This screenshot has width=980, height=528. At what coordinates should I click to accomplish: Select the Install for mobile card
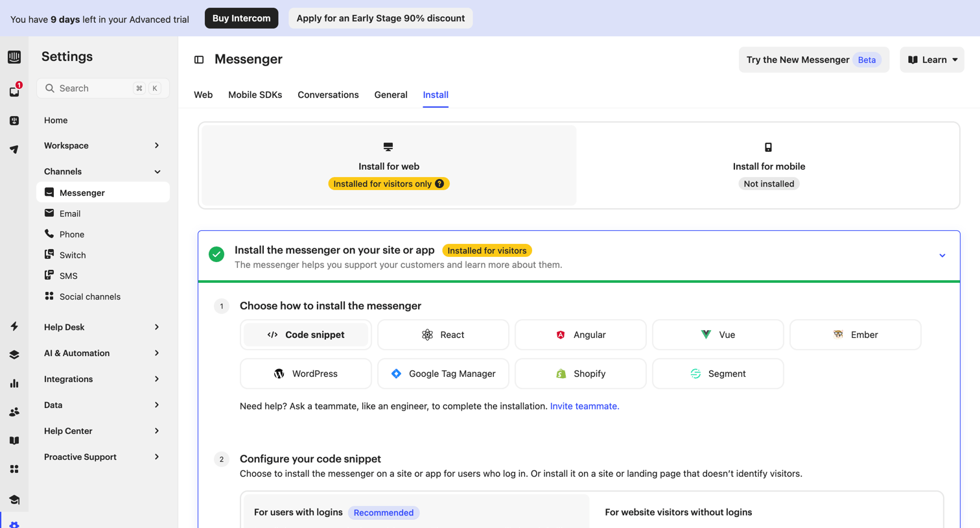click(769, 165)
